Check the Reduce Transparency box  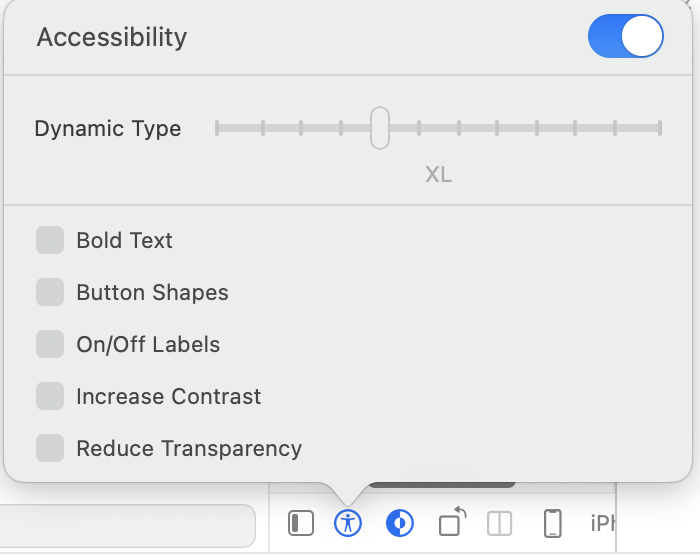point(50,448)
